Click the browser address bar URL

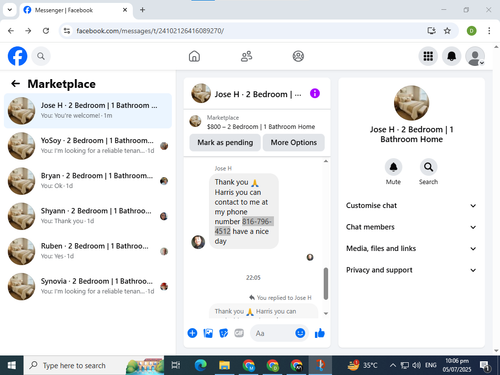pyautogui.click(x=150, y=31)
